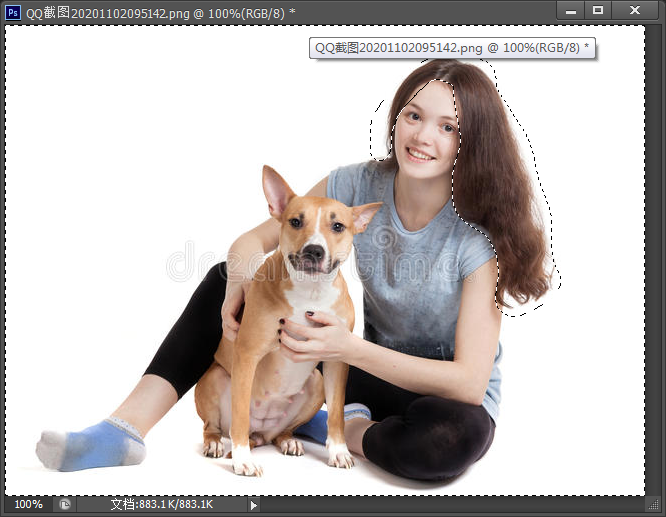Click the 100% zoom level field
This screenshot has width=666, height=517.
click(x=28, y=505)
